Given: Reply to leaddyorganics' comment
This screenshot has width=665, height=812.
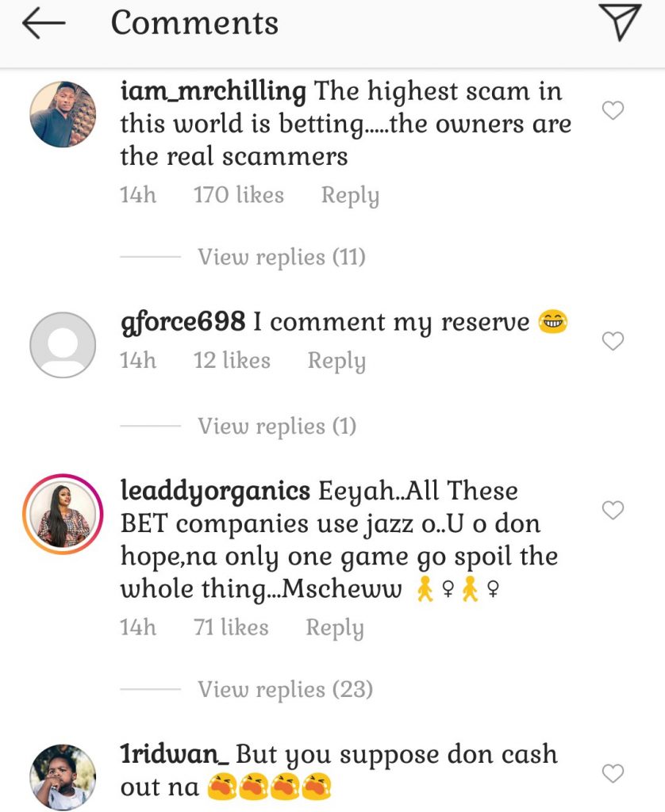Looking at the screenshot, I should tap(335, 628).
